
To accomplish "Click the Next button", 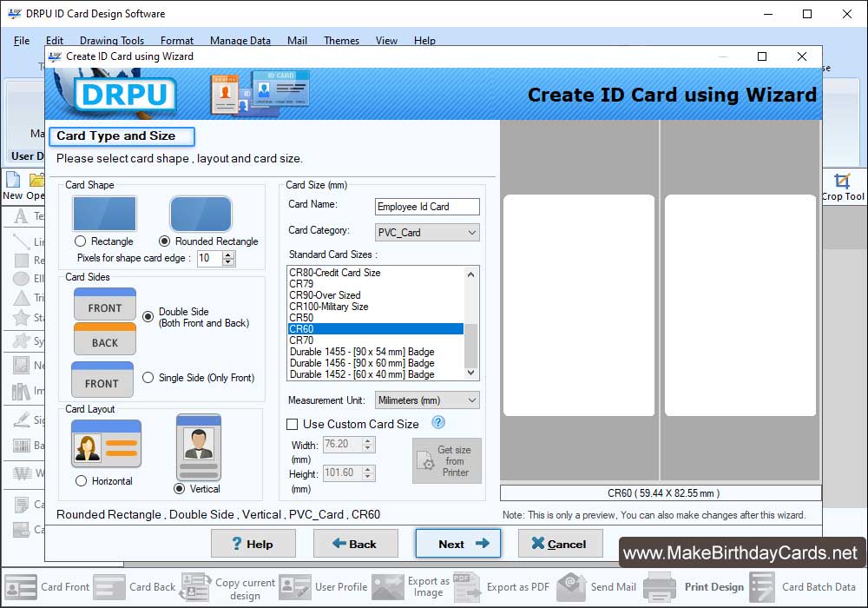I will click(x=457, y=544).
